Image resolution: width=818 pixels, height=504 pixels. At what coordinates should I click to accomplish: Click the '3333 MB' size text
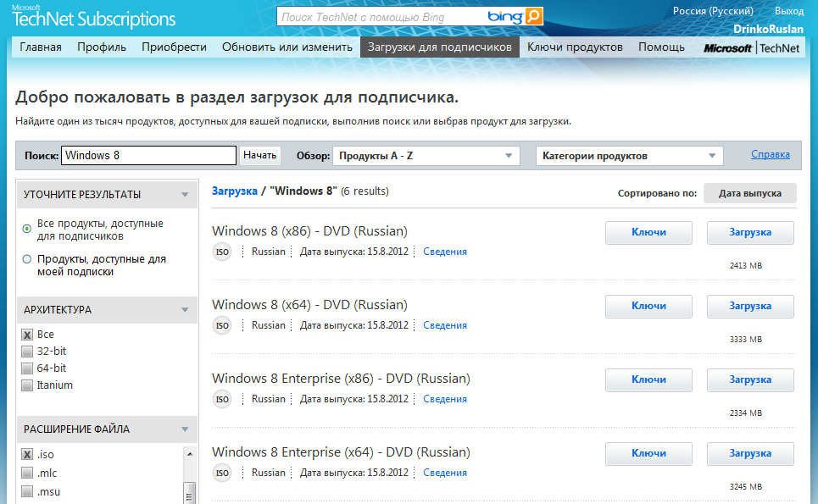pos(746,340)
